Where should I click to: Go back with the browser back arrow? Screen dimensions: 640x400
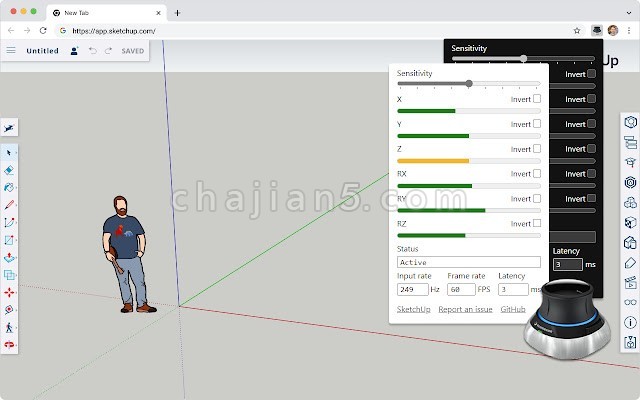click(11, 31)
